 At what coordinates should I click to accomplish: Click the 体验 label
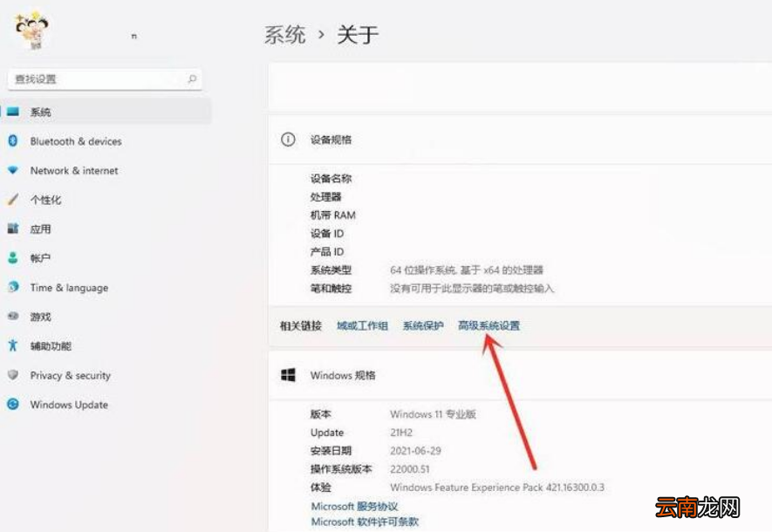tap(320, 488)
